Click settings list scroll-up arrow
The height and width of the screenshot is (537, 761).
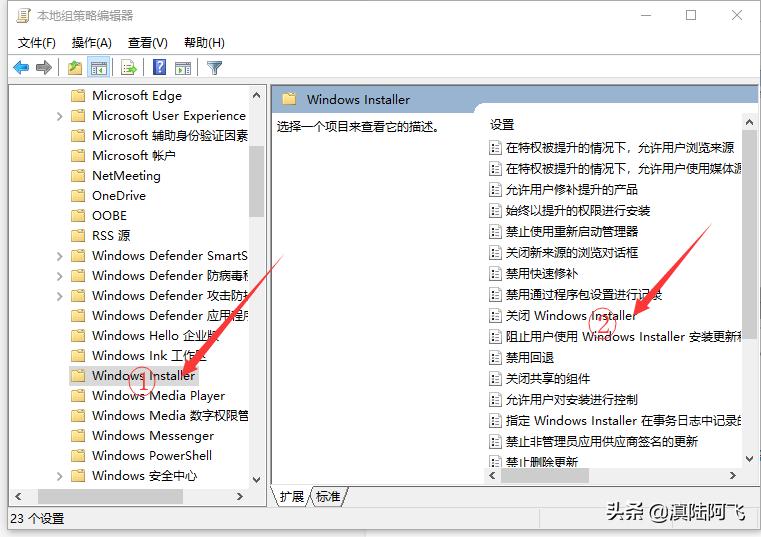coord(749,122)
